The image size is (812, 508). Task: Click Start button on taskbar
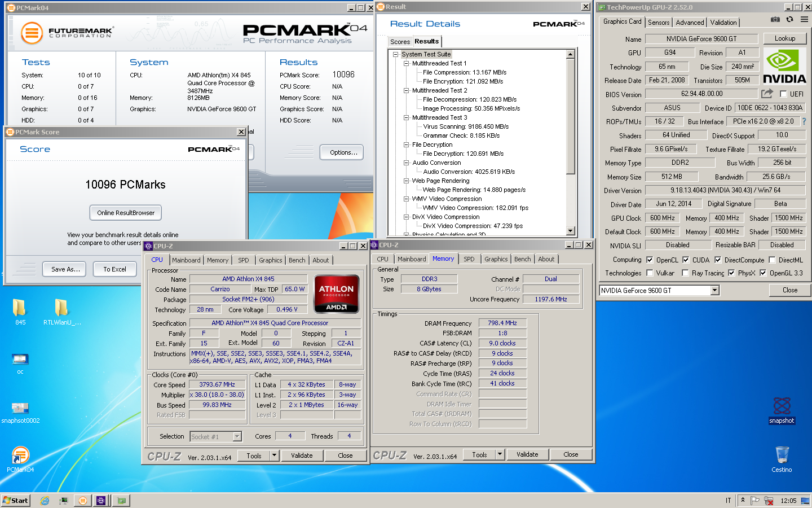[15, 501]
